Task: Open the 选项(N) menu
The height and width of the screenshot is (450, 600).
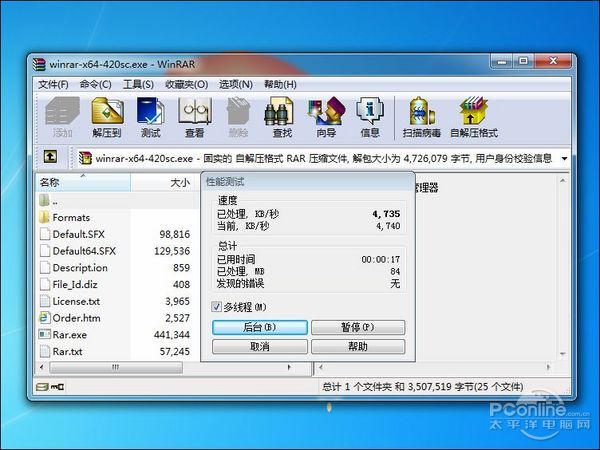Action: (x=236, y=84)
